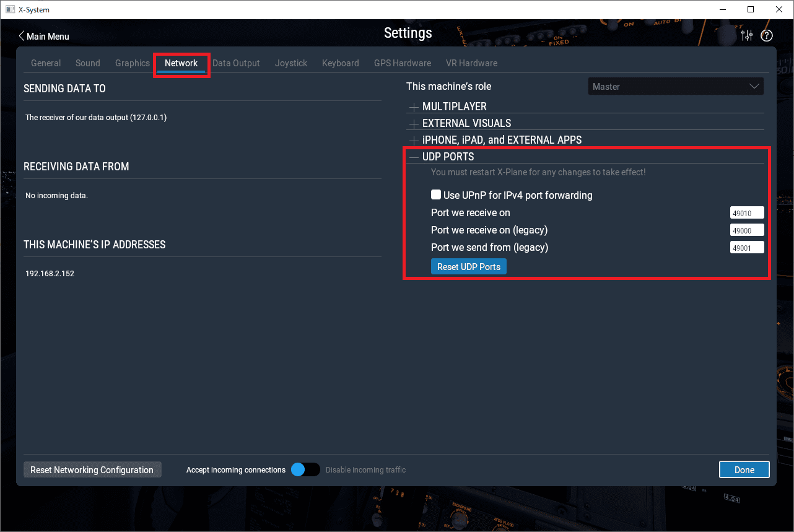Switch to the Data Output tab
The height and width of the screenshot is (532, 794).
click(x=236, y=63)
